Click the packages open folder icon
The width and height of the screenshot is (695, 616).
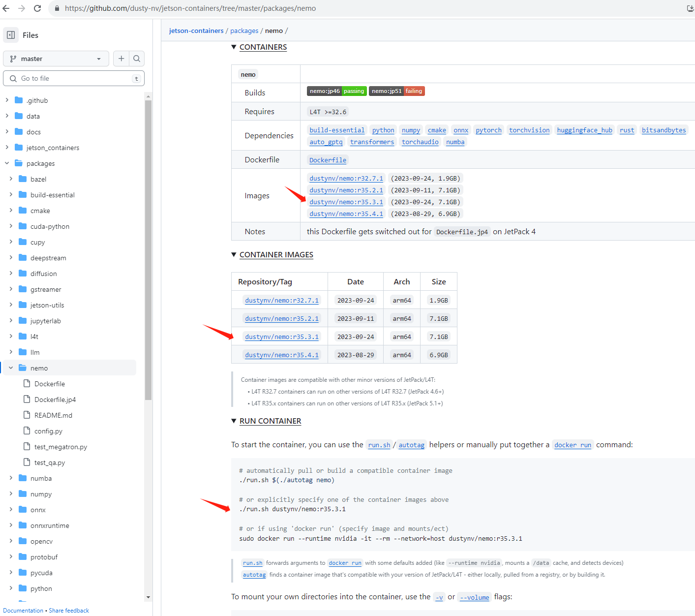pos(19,163)
